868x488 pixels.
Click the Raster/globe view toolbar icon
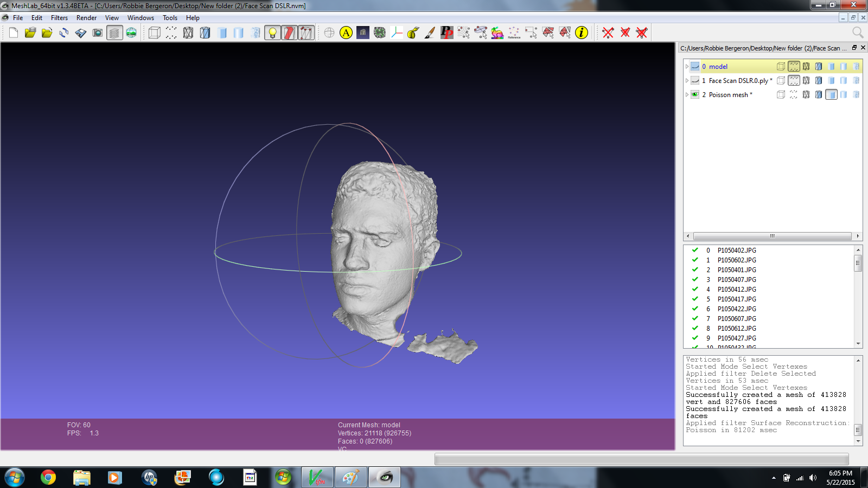click(131, 33)
